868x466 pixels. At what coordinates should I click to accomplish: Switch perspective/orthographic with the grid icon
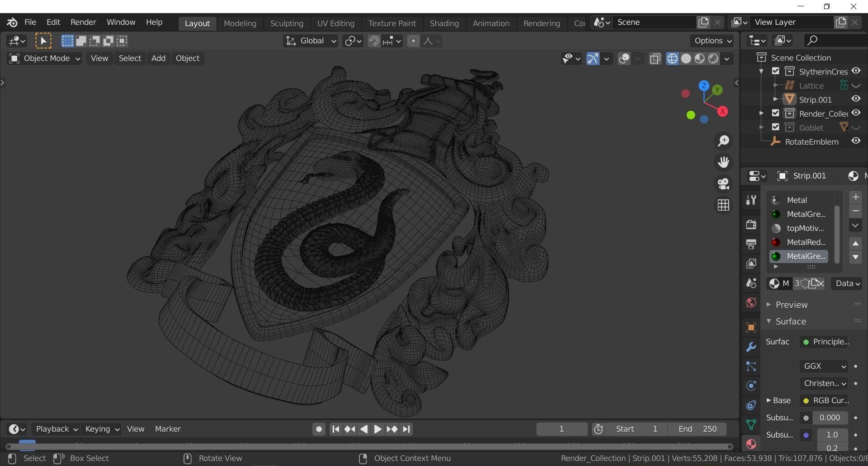click(723, 205)
